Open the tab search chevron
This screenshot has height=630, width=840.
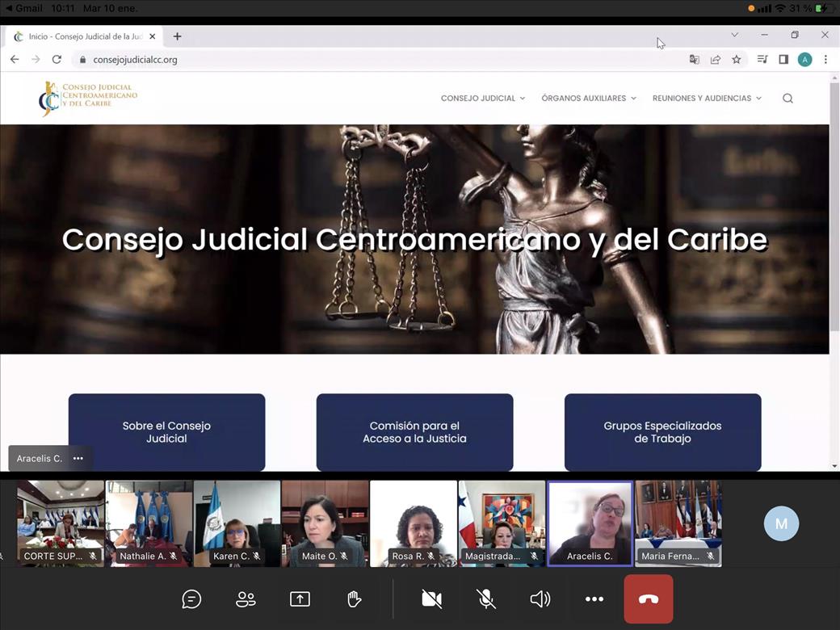734,35
